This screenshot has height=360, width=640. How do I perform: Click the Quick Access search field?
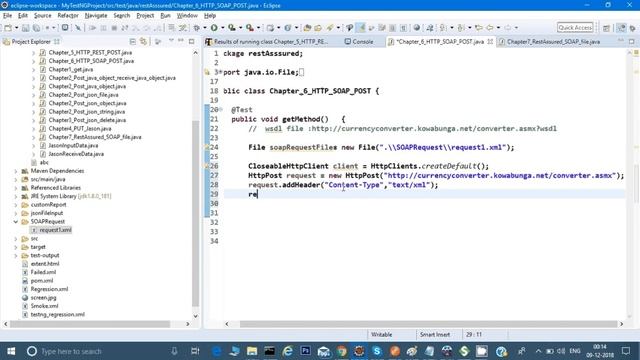(x=575, y=27)
